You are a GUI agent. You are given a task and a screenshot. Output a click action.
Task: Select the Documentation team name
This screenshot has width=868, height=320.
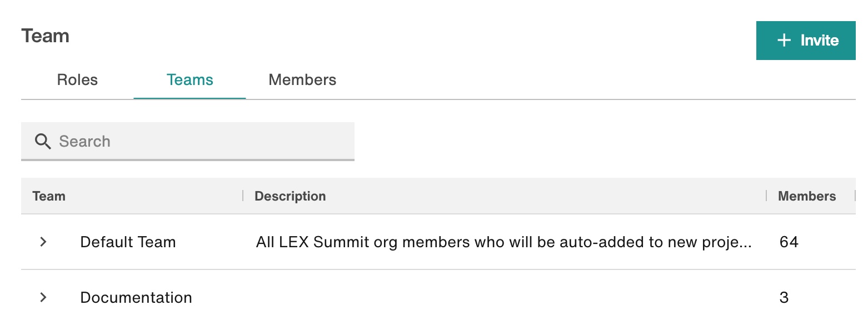pos(136,298)
